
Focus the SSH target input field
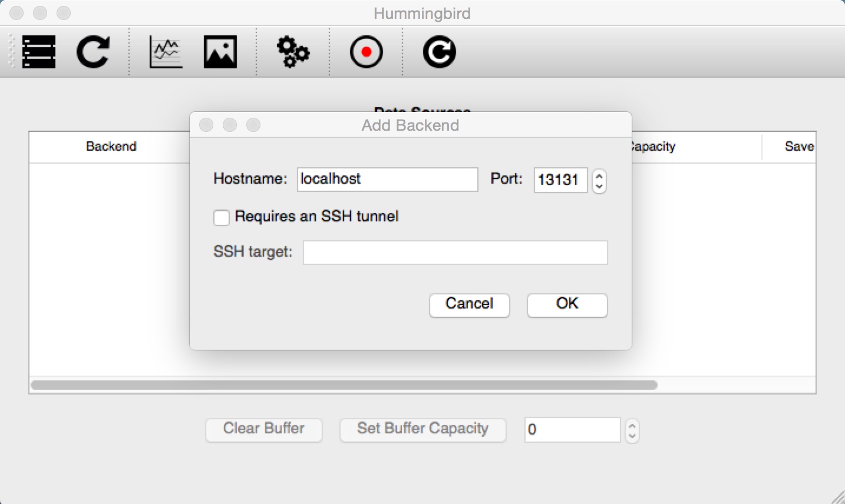tap(455, 252)
